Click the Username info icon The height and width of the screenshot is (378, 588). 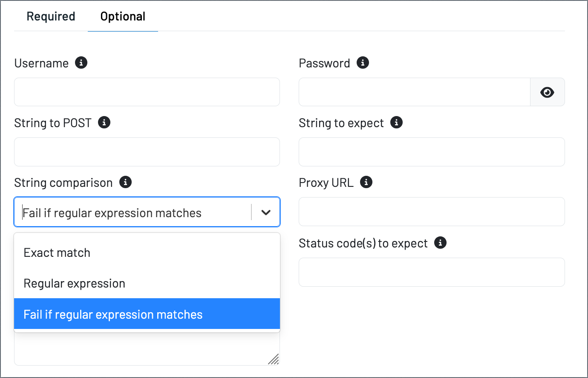(81, 63)
